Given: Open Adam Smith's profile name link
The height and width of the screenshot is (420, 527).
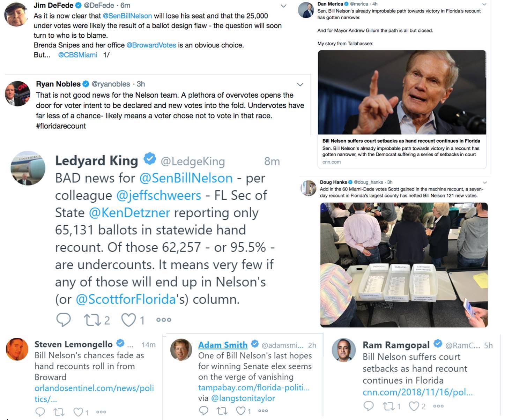Looking at the screenshot, I should click(x=223, y=345).
